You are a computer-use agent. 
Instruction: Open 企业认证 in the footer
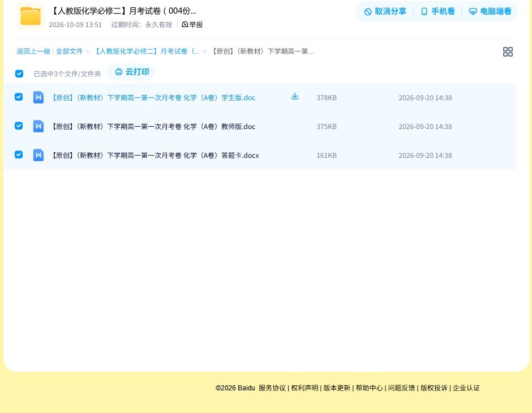tap(466, 388)
